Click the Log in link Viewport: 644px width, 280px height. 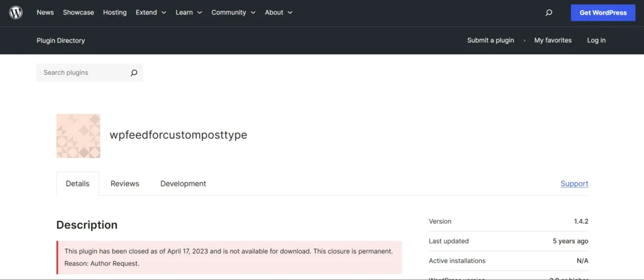tap(596, 40)
